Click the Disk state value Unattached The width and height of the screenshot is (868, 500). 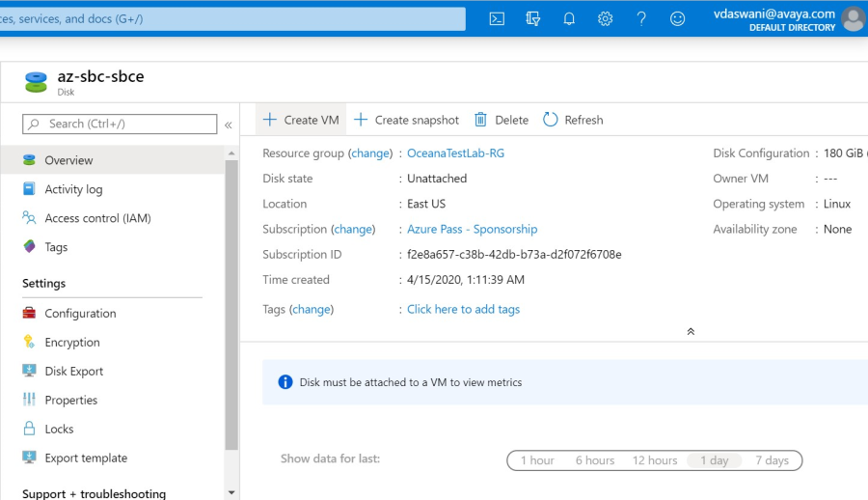[x=437, y=179]
